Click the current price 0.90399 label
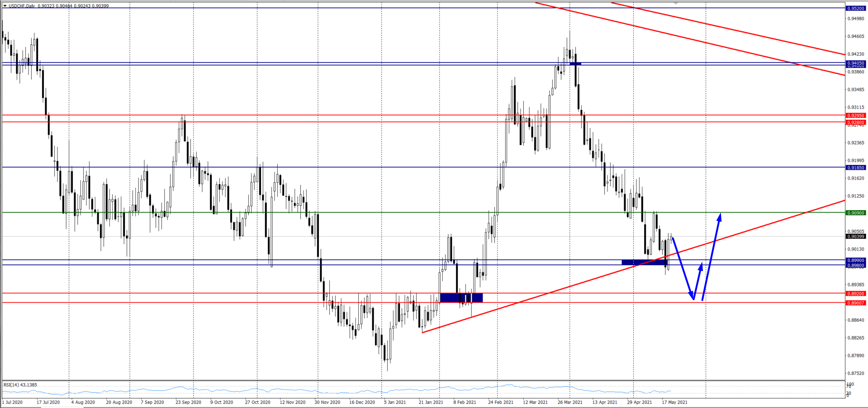The width and height of the screenshot is (868, 408). coord(855,236)
